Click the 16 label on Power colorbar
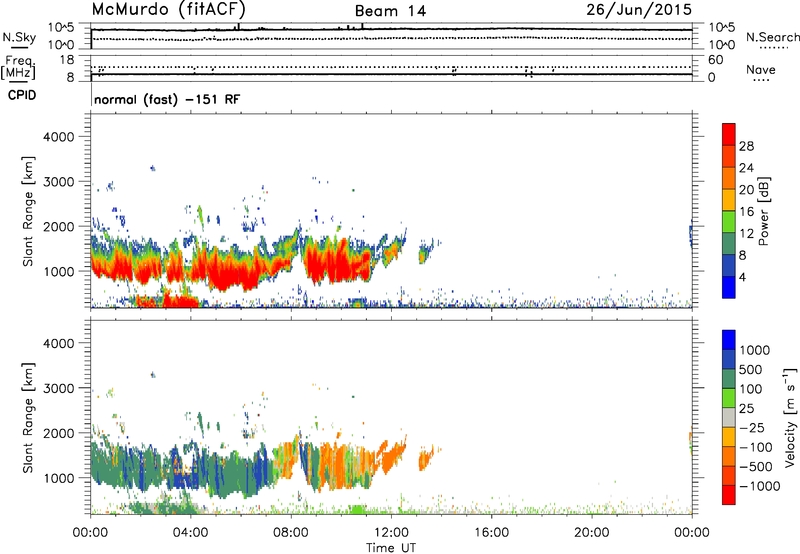 coord(746,212)
